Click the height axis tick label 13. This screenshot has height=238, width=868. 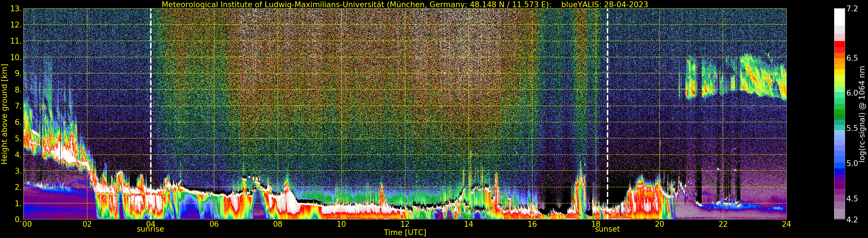(x=16, y=9)
